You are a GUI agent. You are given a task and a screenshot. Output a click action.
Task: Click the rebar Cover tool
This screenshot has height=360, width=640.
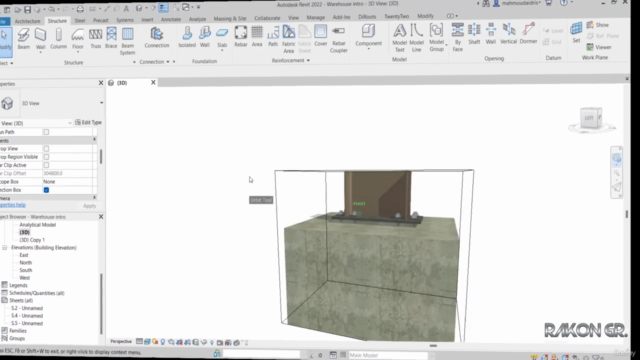320,36
